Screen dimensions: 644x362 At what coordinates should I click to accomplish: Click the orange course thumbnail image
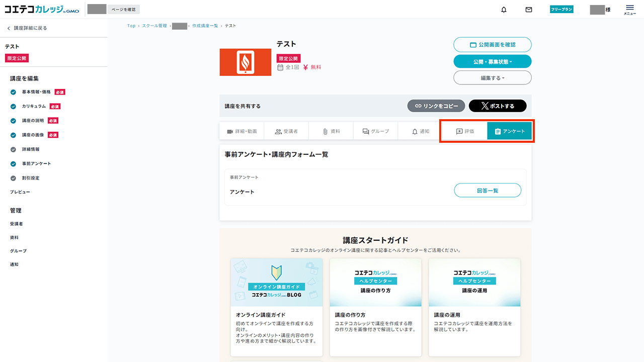coord(245,62)
